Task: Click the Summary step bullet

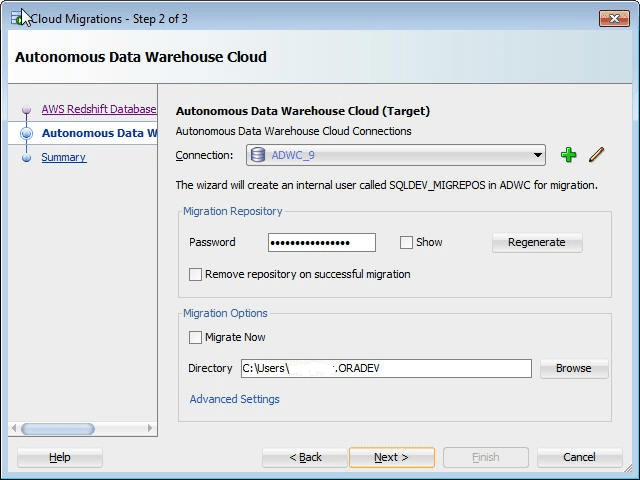Action: point(27,158)
